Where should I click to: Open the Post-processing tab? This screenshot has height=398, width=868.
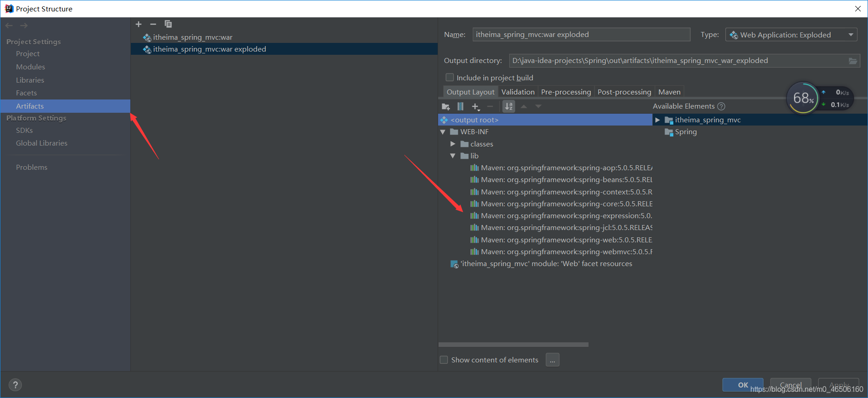coord(624,92)
